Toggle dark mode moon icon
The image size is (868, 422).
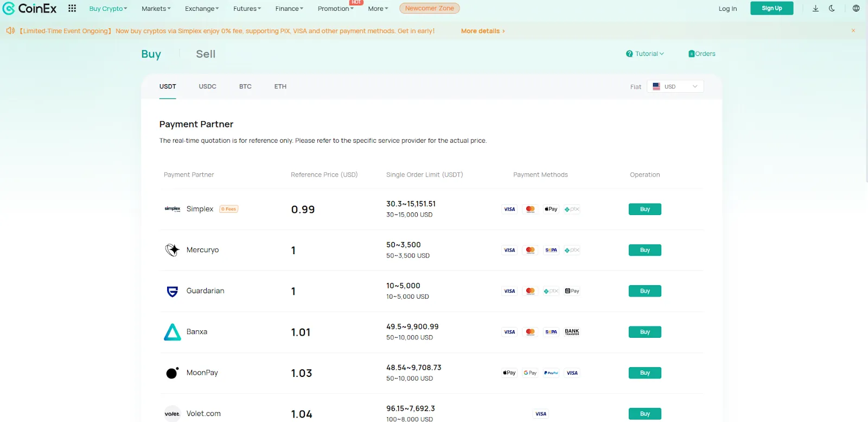[x=832, y=8]
